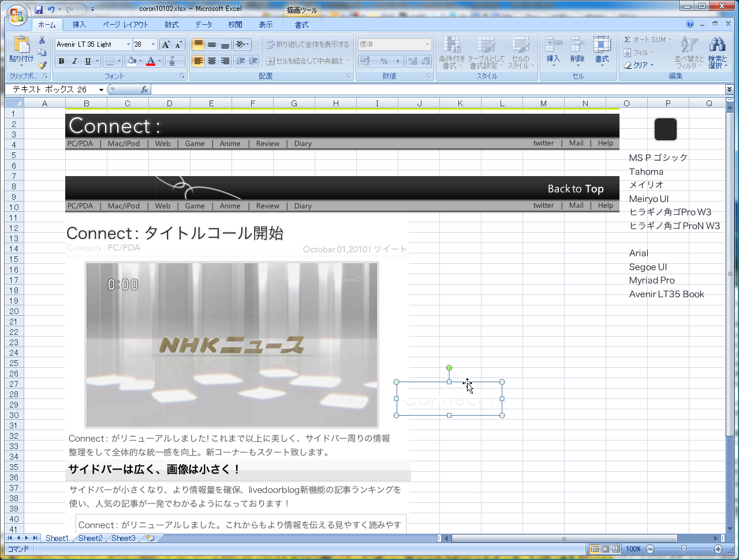Switch to Page Break Preview in status bar

point(616,549)
